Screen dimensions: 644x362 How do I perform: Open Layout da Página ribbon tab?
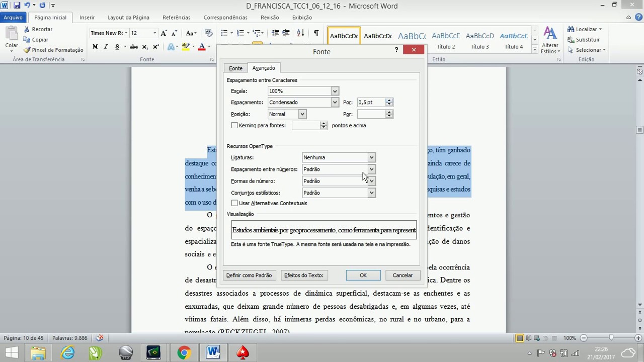(128, 17)
